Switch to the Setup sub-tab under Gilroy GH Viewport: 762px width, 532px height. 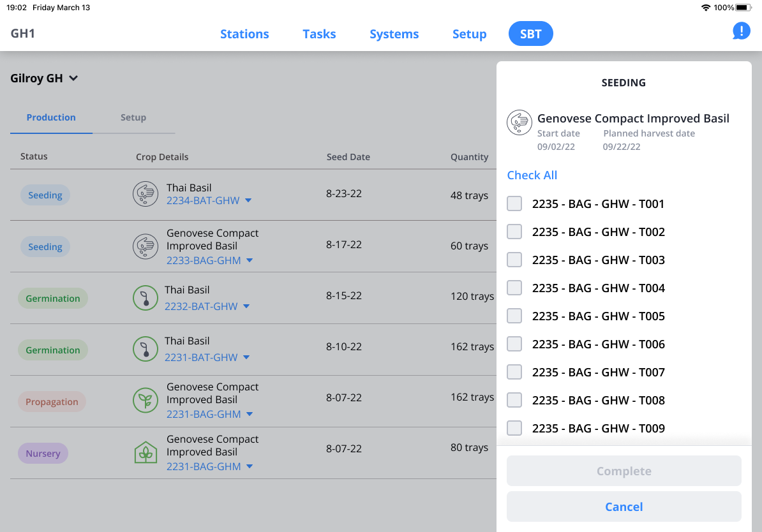133,117
